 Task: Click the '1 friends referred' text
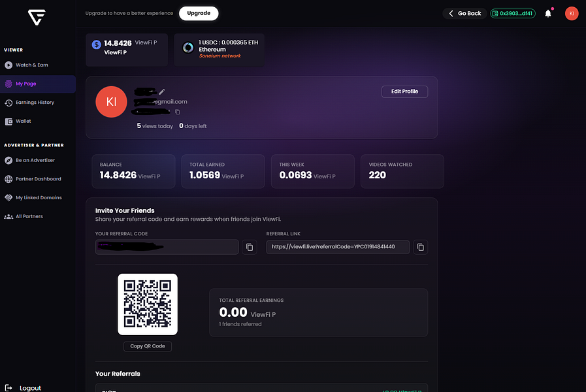[240, 324]
